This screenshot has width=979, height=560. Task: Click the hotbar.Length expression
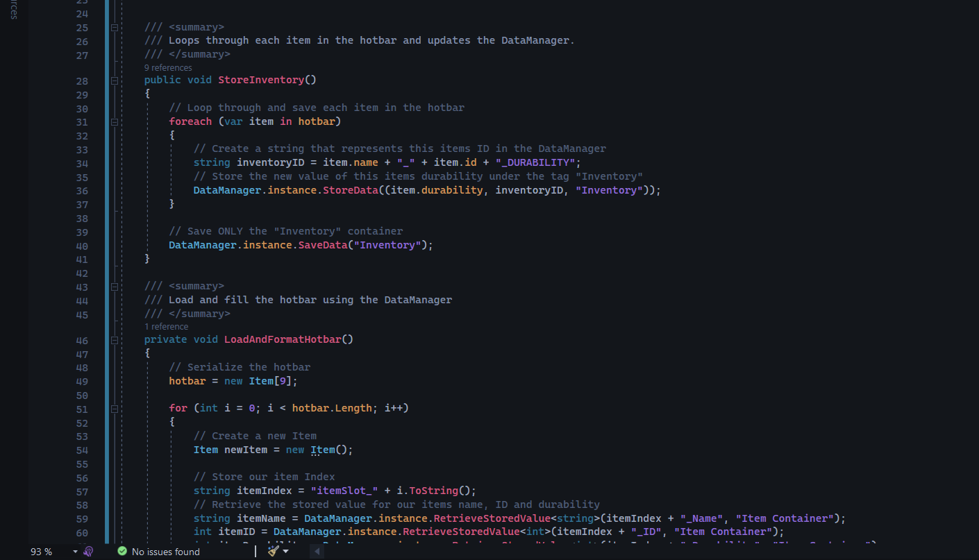point(332,408)
